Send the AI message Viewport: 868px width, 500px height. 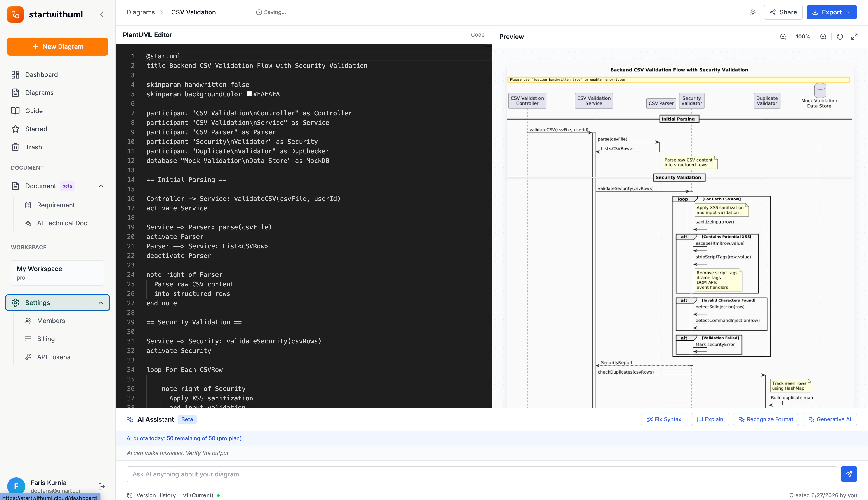click(x=849, y=474)
